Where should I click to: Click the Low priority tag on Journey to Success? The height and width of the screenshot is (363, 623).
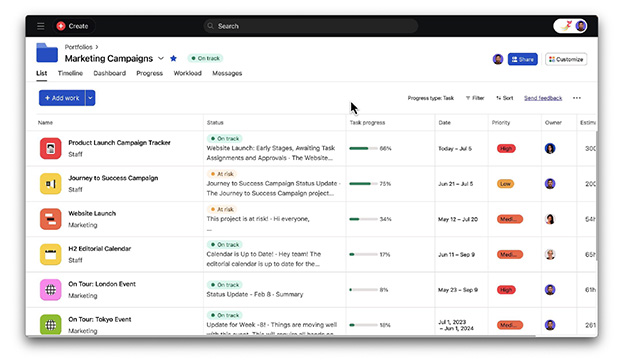tap(505, 184)
